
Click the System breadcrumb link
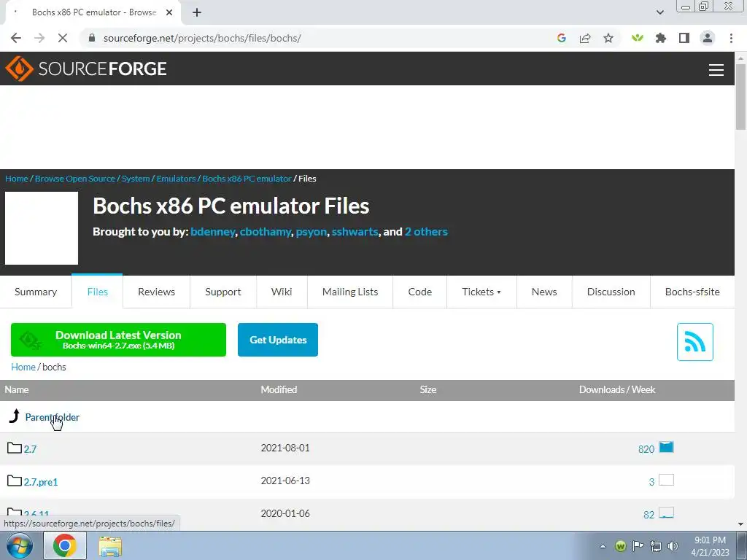click(x=135, y=178)
